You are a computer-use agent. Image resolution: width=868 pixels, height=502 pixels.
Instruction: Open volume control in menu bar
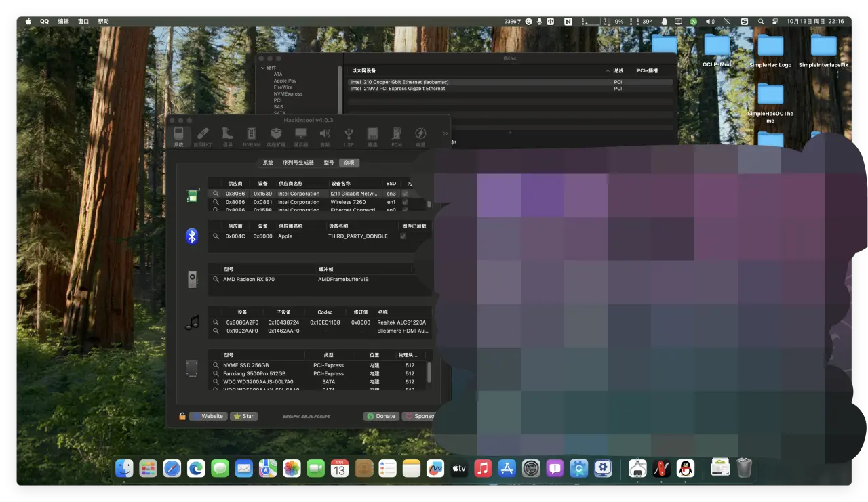[x=709, y=22]
